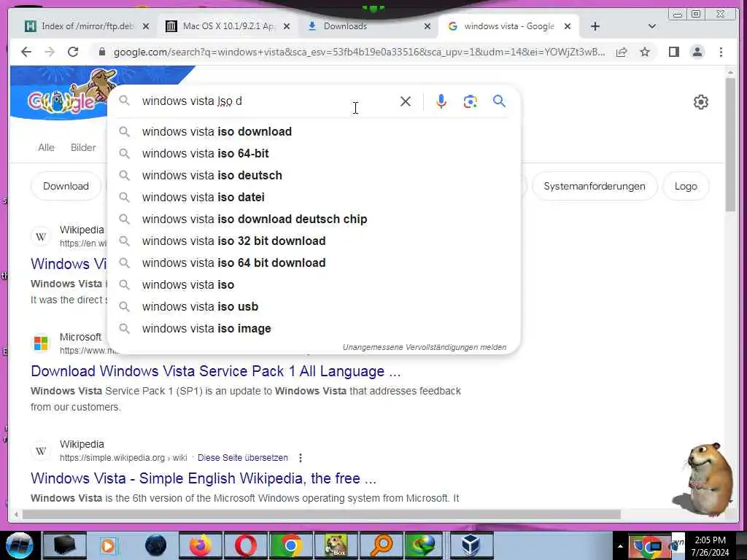747x560 pixels.
Task: Choose suggestion windows vista iso download
Action: pos(314,131)
